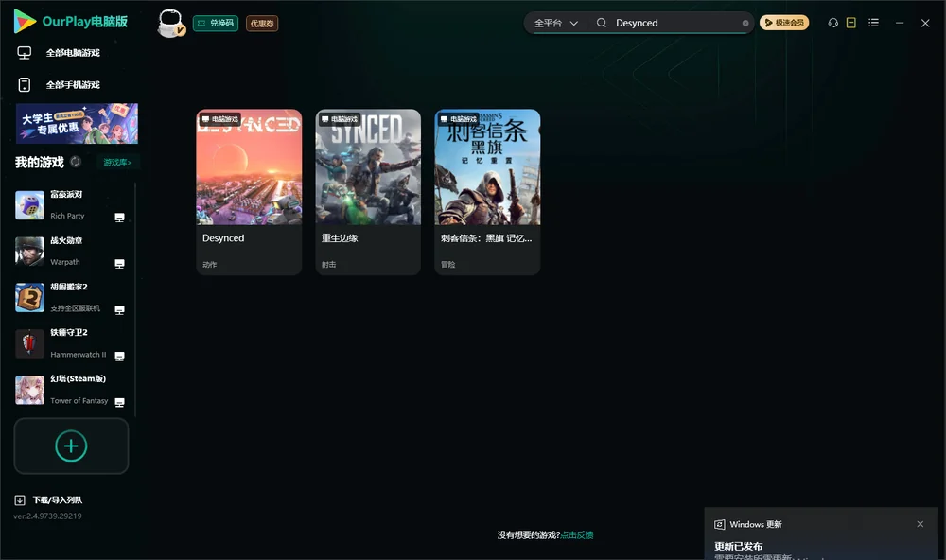This screenshot has width=946, height=560.
Task: Click the my games list scrollbar
Action: pyautogui.click(x=135, y=299)
